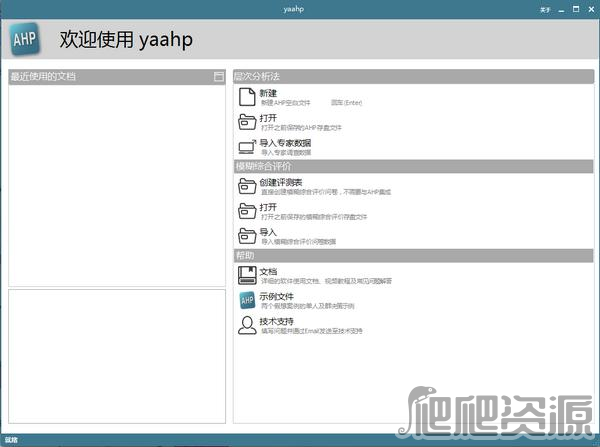Open the Documentation floppy disk icon
Viewport: 600px width, 447px height.
click(x=247, y=275)
